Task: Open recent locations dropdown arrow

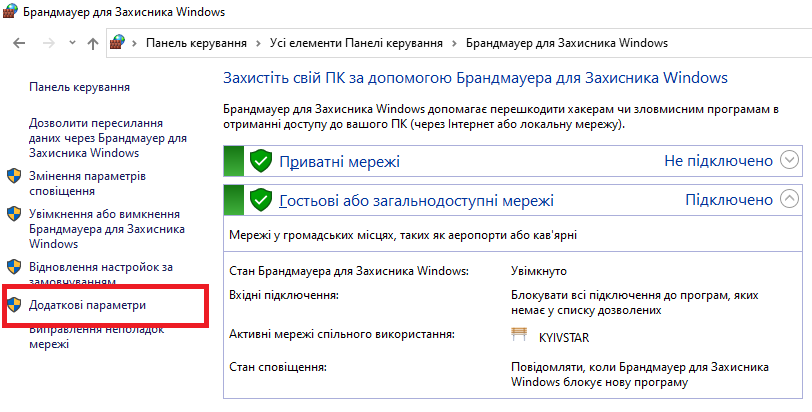Action: [x=72, y=43]
